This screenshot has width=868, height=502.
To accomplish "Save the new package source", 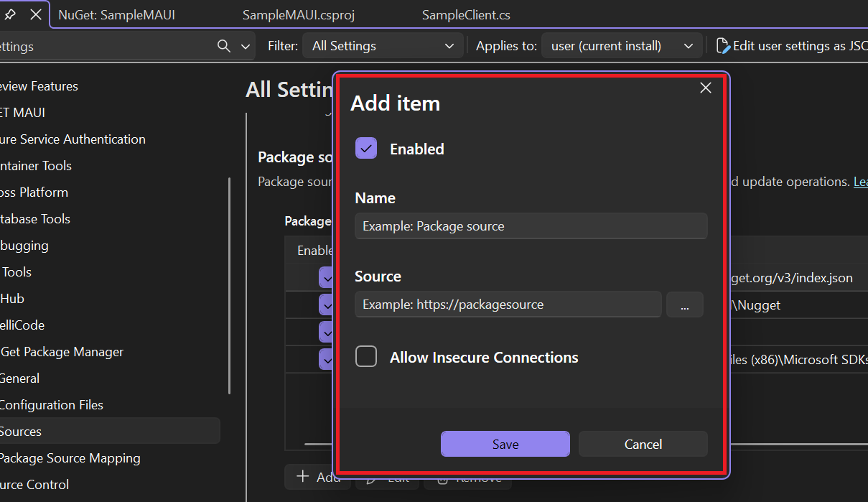I will click(505, 444).
